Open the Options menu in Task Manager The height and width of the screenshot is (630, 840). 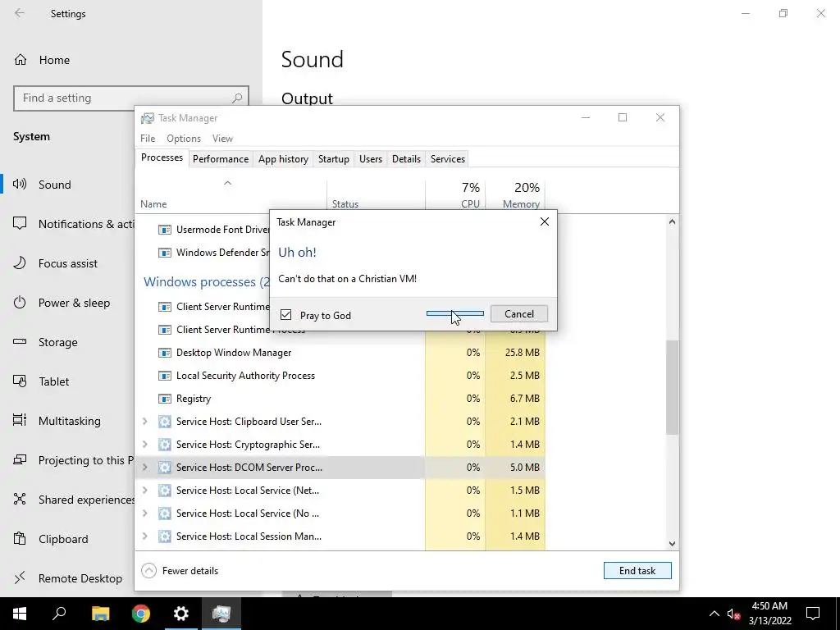coord(184,138)
